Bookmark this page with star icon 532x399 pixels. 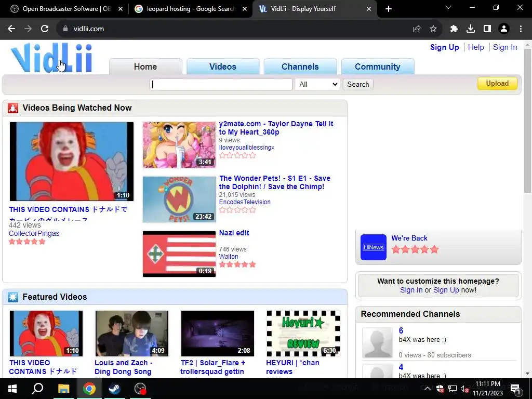pyautogui.click(x=433, y=29)
